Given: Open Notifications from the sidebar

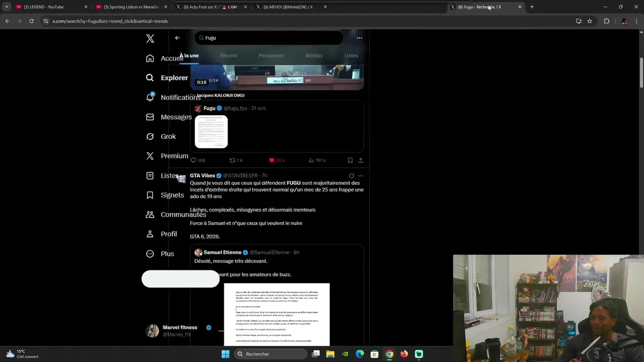Looking at the screenshot, I should (173, 98).
